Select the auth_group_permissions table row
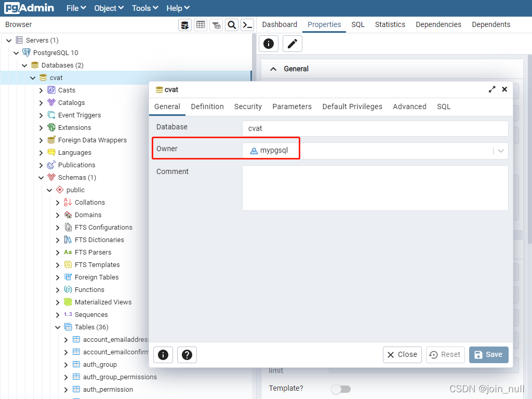Screen dimensions: 532x399 point(120,377)
